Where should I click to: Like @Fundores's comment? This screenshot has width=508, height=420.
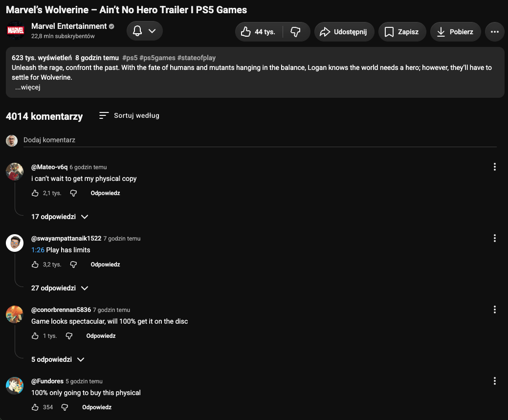click(35, 407)
